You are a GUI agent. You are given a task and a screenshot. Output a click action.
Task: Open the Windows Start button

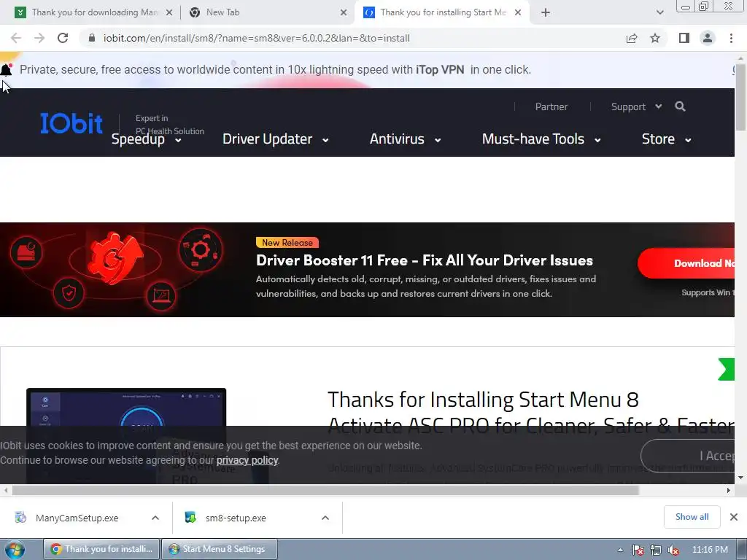(x=15, y=550)
